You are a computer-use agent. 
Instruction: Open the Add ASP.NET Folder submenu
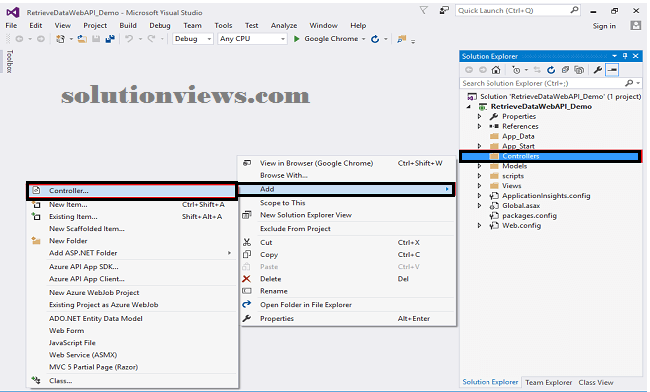click(133, 253)
